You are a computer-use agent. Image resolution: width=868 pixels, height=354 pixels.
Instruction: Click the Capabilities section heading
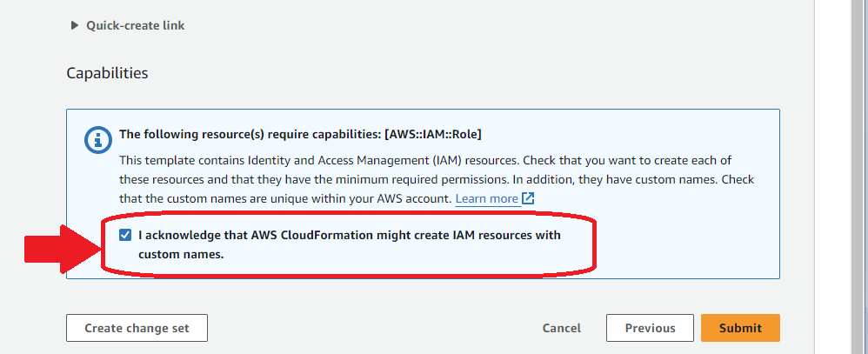tap(107, 73)
